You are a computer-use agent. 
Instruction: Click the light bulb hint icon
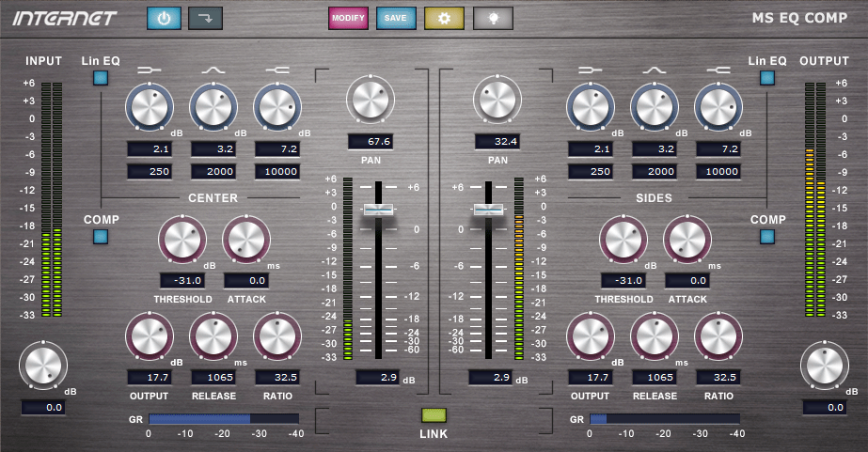(492, 18)
